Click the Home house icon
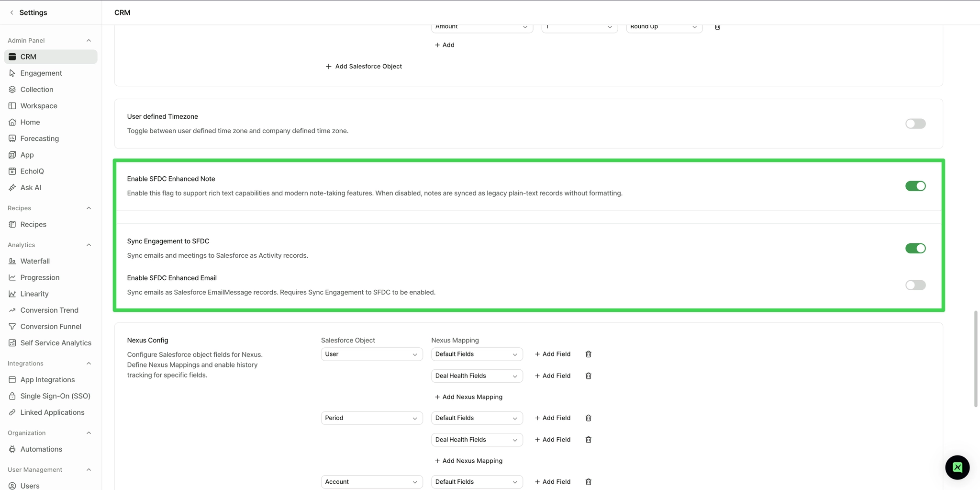This screenshot has height=490, width=980. [x=12, y=122]
